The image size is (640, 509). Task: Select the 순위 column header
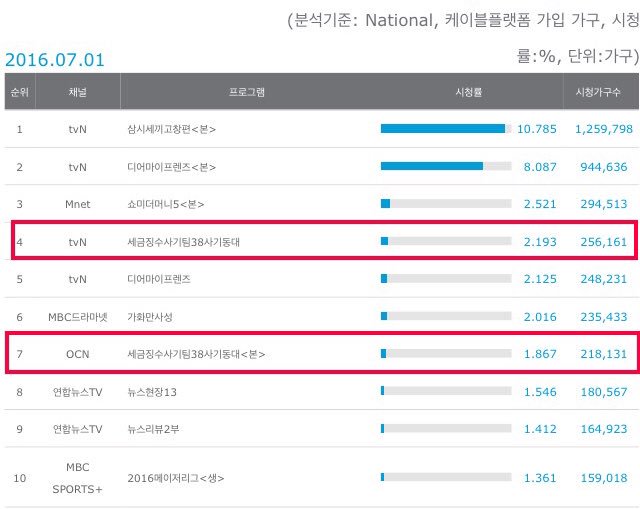20,91
